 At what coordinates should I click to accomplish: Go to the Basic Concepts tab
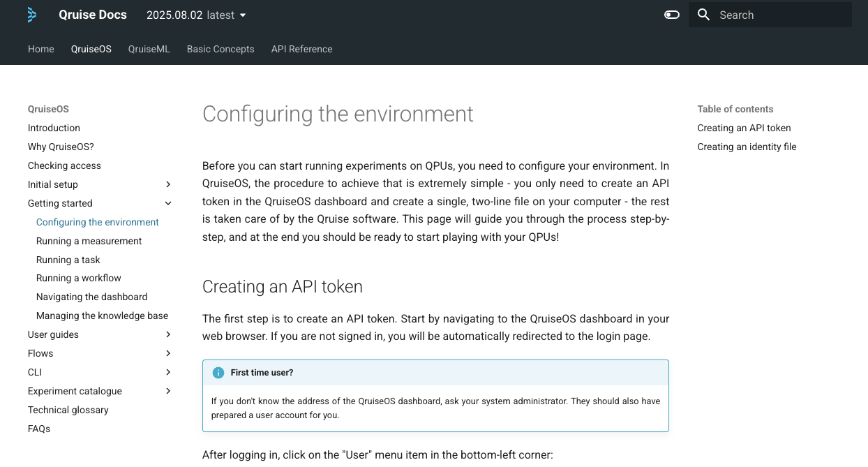click(220, 49)
